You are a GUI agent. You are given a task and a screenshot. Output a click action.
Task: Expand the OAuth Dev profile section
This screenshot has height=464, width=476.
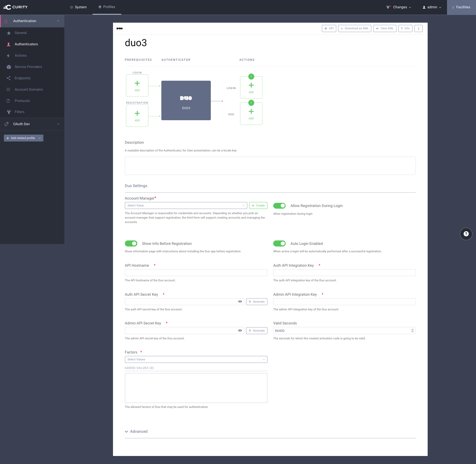pos(58,124)
